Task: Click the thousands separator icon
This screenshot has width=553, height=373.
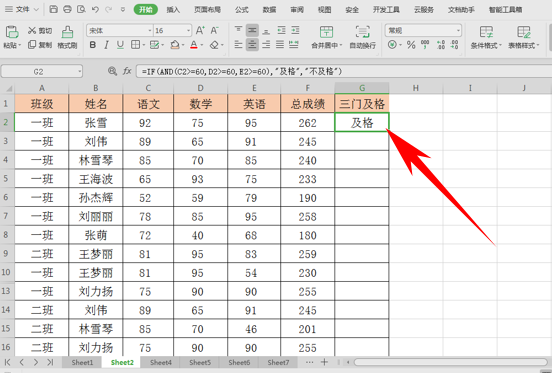Action: pos(425,44)
